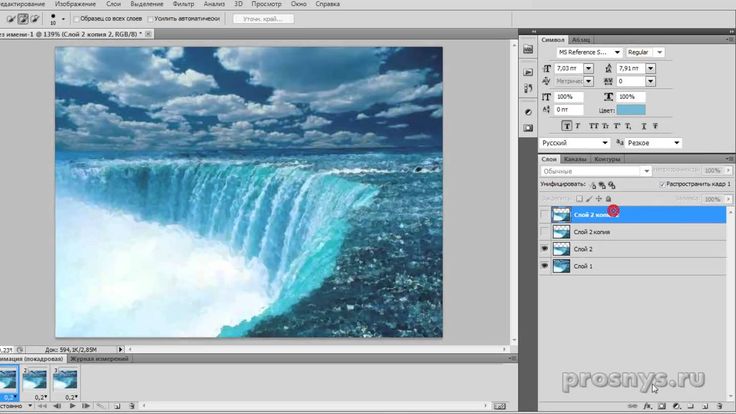Viewport: 736px width, 414px height.
Task: Select the Quick Selection new selection mode
Action: click(11, 19)
